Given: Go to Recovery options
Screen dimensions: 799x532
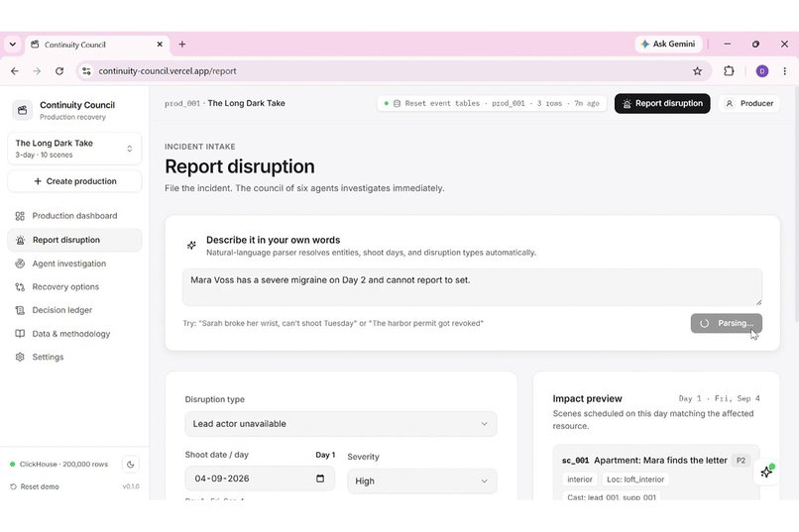Looking at the screenshot, I should (74, 286).
